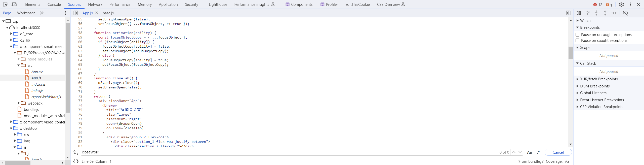Screen dimensions: 644x165
Task: Click the orange issues count badge
Action: (x=609, y=5)
